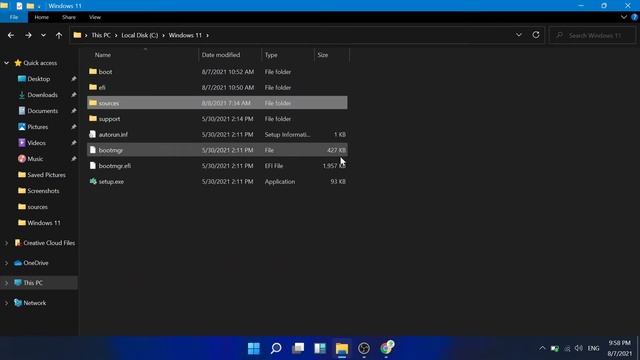This screenshot has height=360, width=640.
Task: Show hidden system tray icons
Action: click(542, 348)
